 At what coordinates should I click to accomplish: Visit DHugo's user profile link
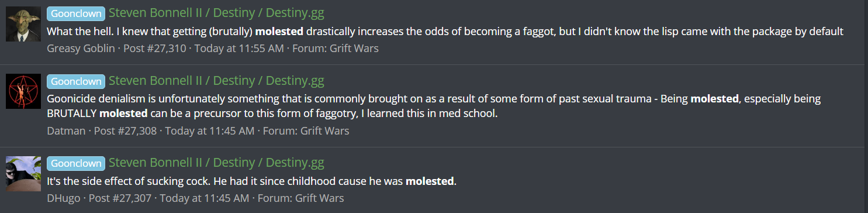(x=64, y=198)
